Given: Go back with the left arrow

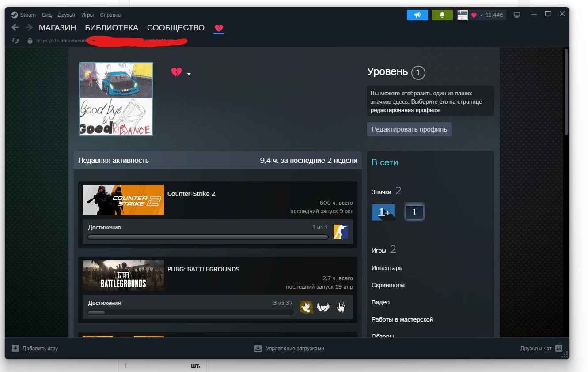Looking at the screenshot, I should pyautogui.click(x=15, y=28).
